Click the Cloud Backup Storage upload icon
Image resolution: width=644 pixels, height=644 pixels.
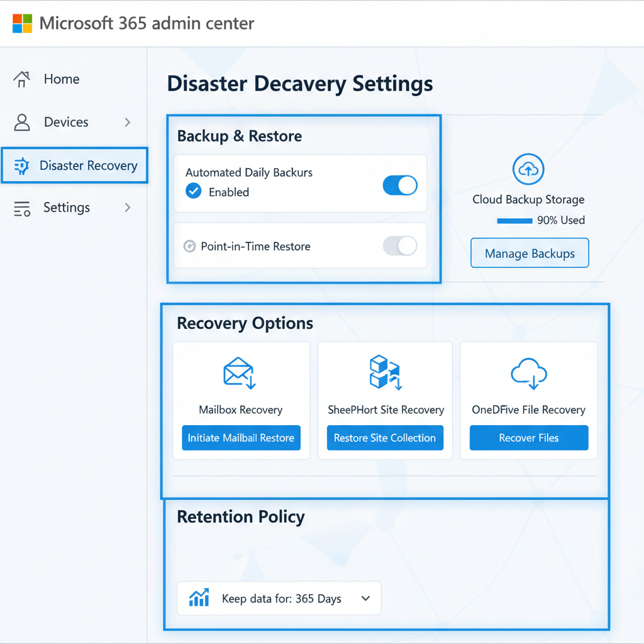coord(528,169)
